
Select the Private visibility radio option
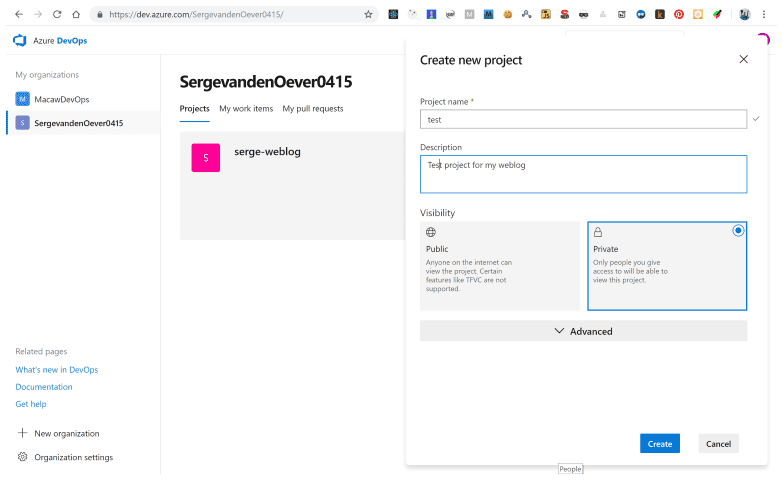pyautogui.click(x=738, y=230)
